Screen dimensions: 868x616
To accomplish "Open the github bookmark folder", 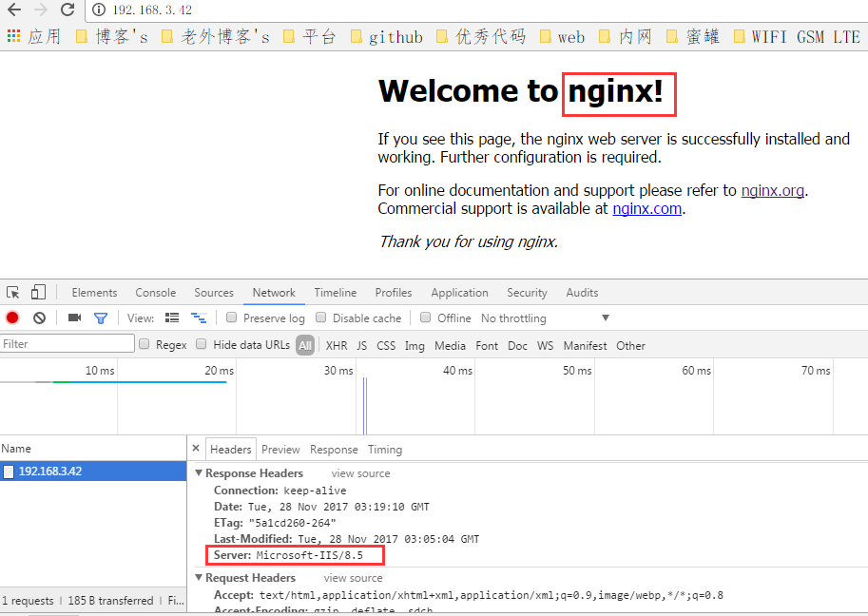I will 387,37.
